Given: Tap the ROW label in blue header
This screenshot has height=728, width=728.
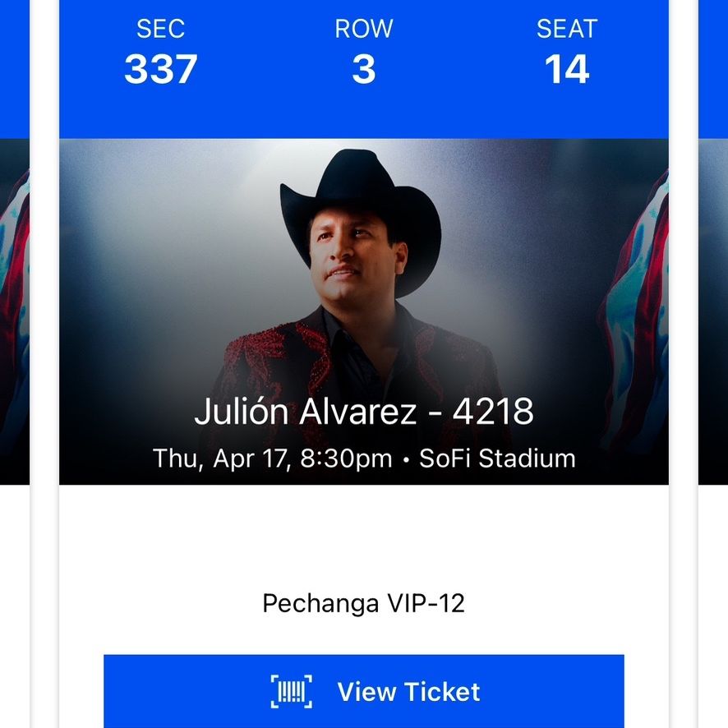Looking at the screenshot, I should 363,29.
